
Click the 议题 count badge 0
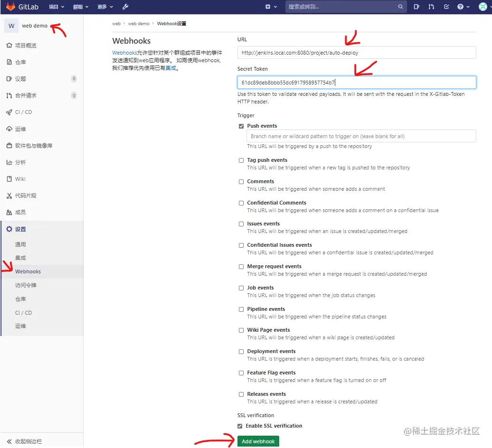pyautogui.click(x=74, y=79)
